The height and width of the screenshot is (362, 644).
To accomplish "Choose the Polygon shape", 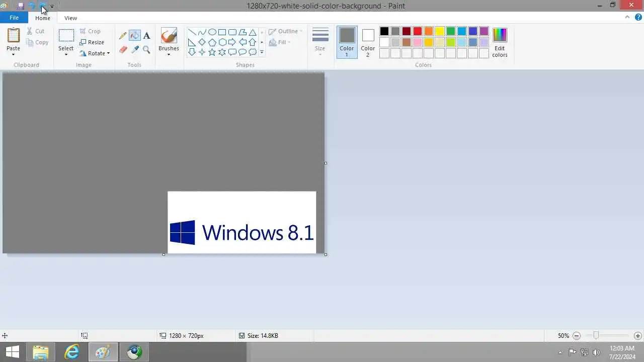I will (x=243, y=32).
